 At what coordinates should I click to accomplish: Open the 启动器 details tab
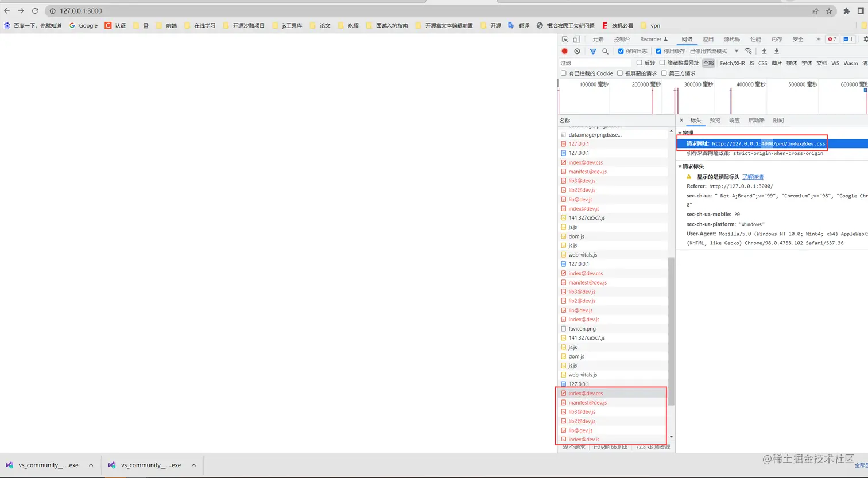pyautogui.click(x=757, y=120)
